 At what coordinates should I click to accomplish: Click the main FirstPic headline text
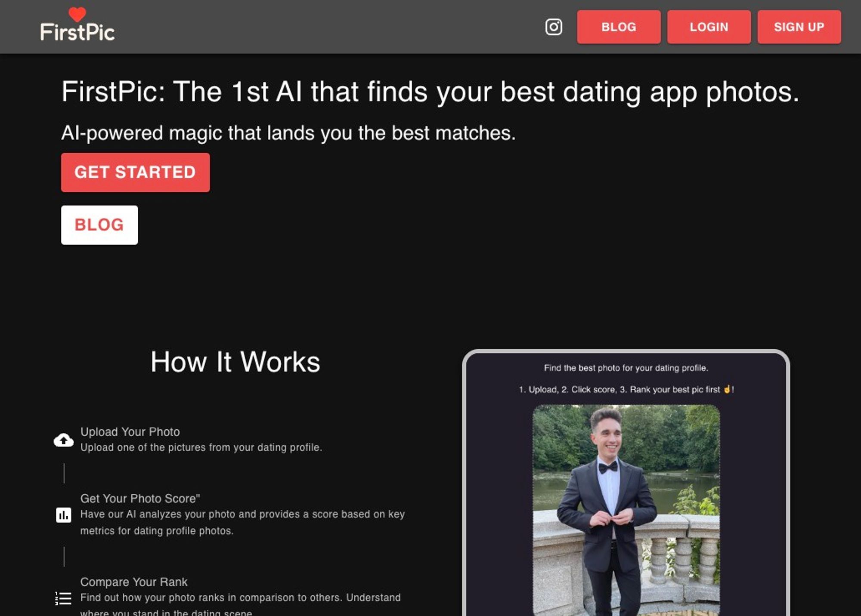pos(430,92)
